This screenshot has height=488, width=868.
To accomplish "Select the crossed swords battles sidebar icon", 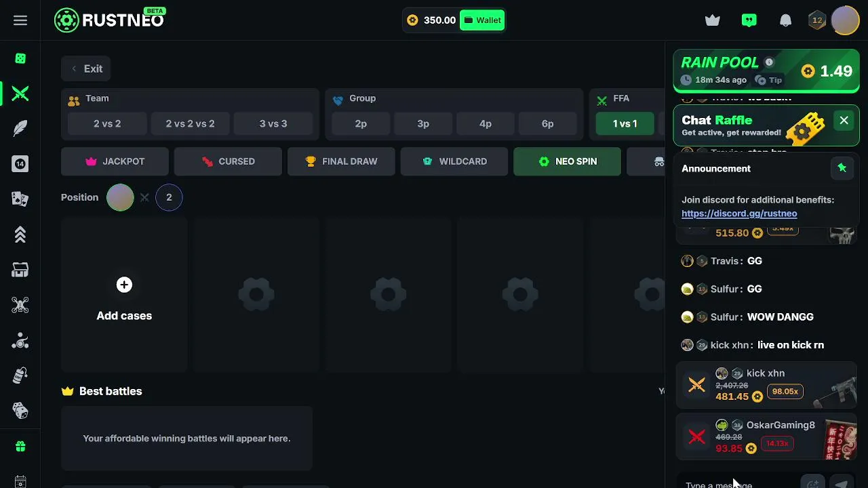I will [20, 94].
